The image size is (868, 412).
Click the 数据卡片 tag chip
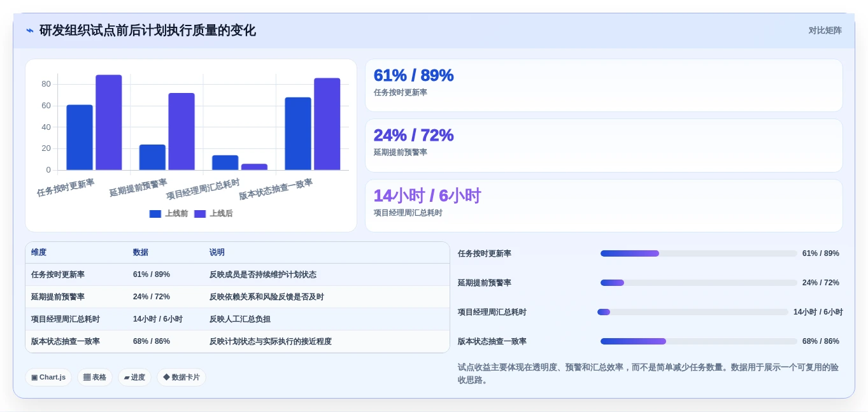[x=181, y=377]
